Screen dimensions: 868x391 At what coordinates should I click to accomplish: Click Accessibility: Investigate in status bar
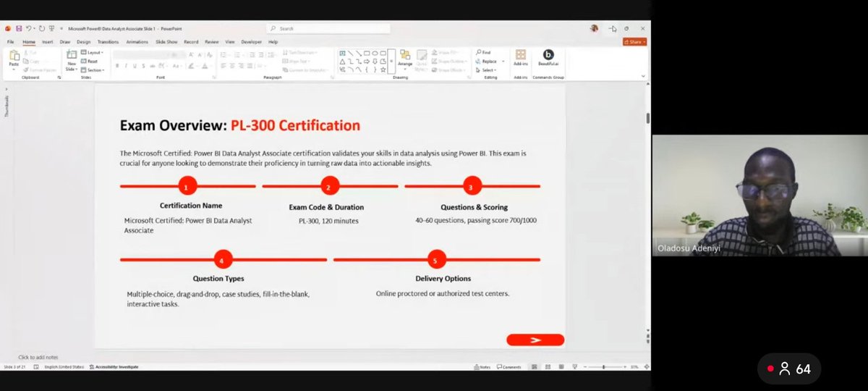pos(116,367)
